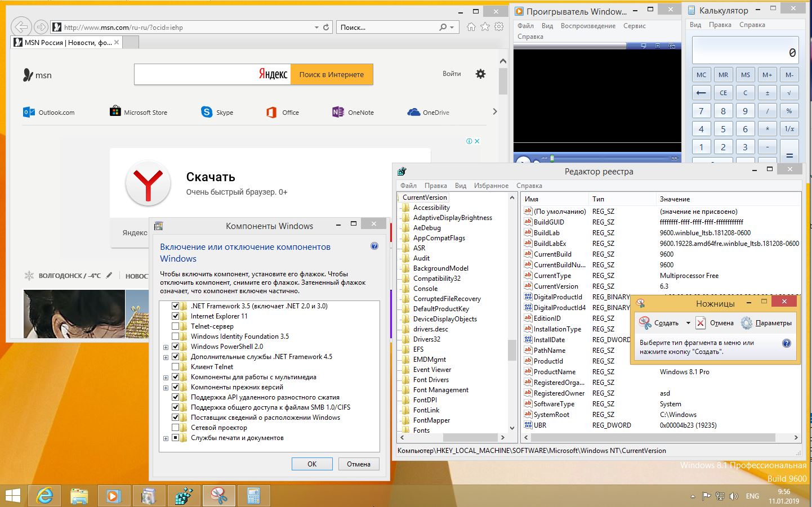Expand Компоненты для работы с мультимедиа node
Image resolution: width=812 pixels, height=507 pixels.
(x=166, y=378)
